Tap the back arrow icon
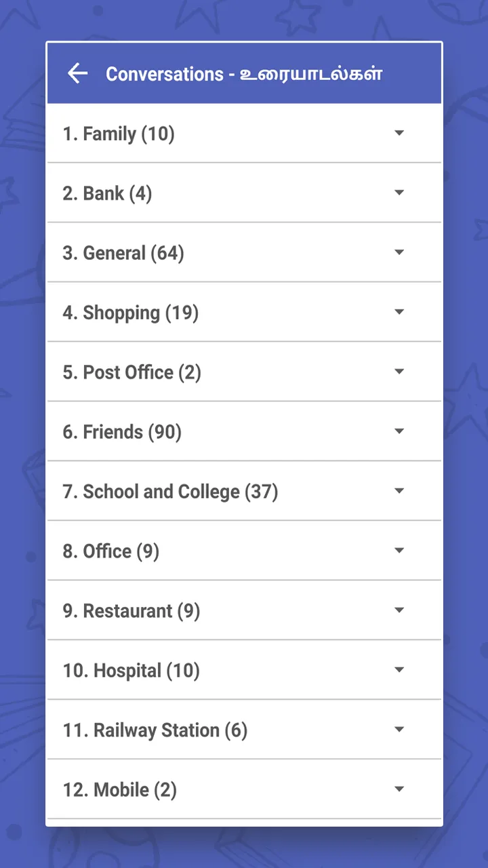The height and width of the screenshot is (868, 488). [78, 73]
